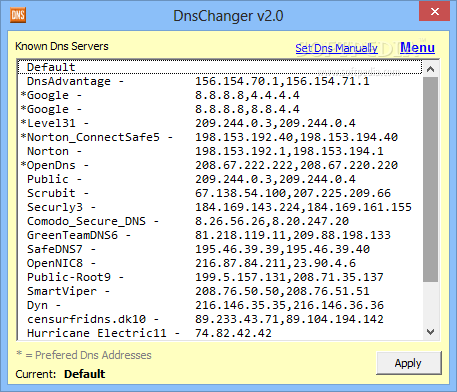The image size is (457, 392).
Task: Select Norton 198.153.192.1 entry
Action: [x=220, y=151]
